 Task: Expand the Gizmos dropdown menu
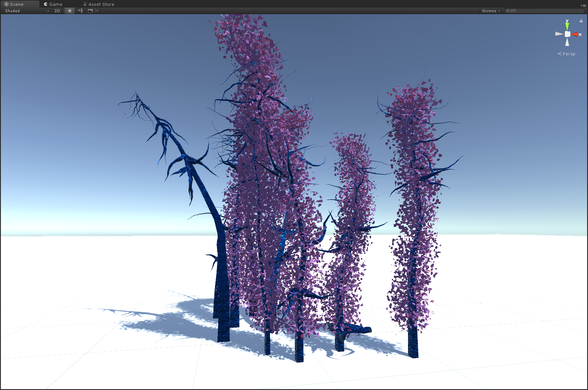point(491,11)
